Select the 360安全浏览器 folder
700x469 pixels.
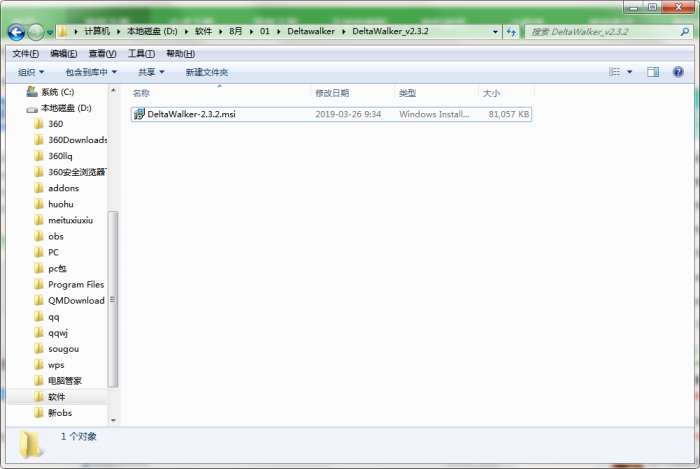[x=71, y=172]
